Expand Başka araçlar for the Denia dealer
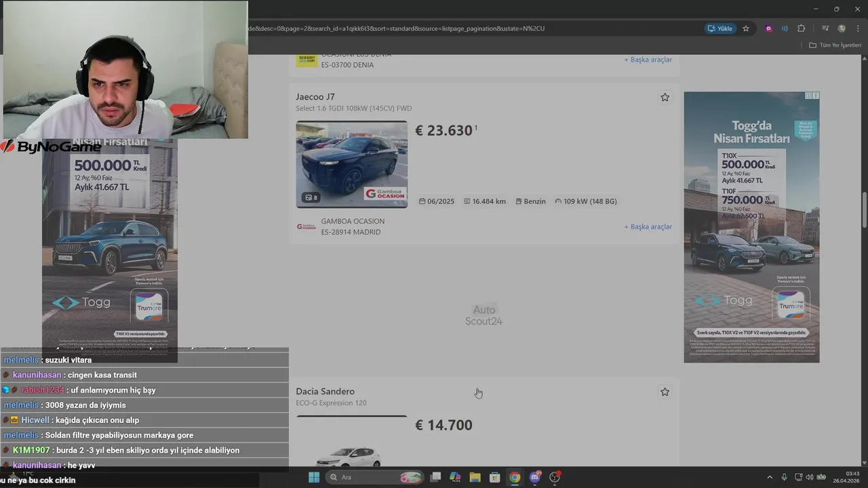This screenshot has width=868, height=488. pos(648,60)
